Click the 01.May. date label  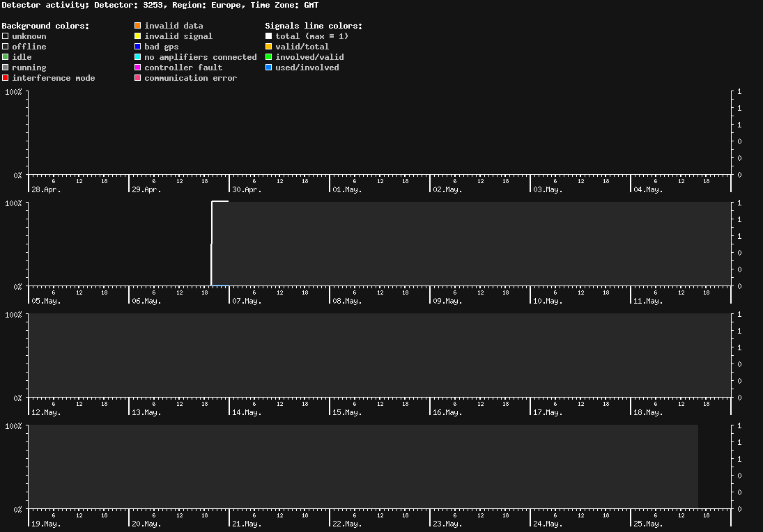[x=347, y=189]
